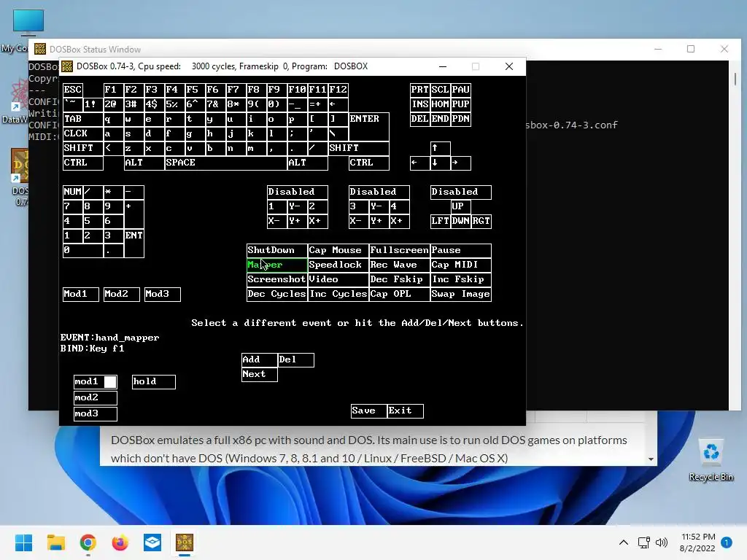Select the Rec Wave event
The height and width of the screenshot is (560, 747).
coord(400,265)
